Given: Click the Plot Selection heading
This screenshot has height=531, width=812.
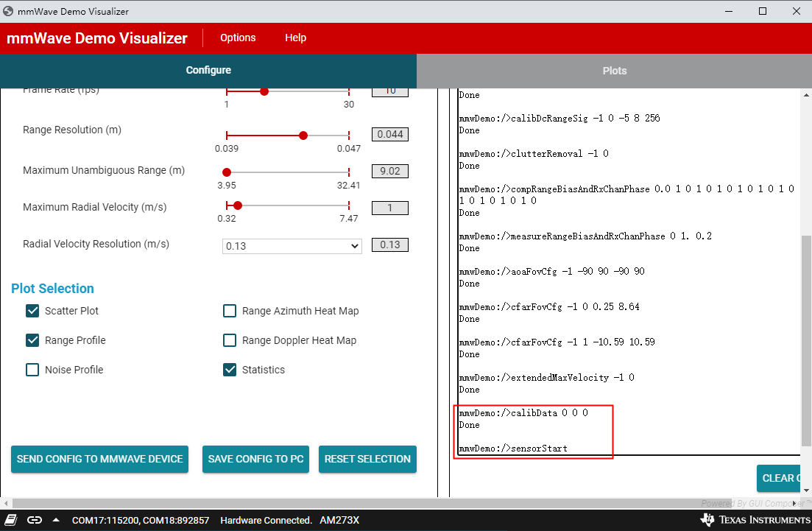Looking at the screenshot, I should [52, 289].
